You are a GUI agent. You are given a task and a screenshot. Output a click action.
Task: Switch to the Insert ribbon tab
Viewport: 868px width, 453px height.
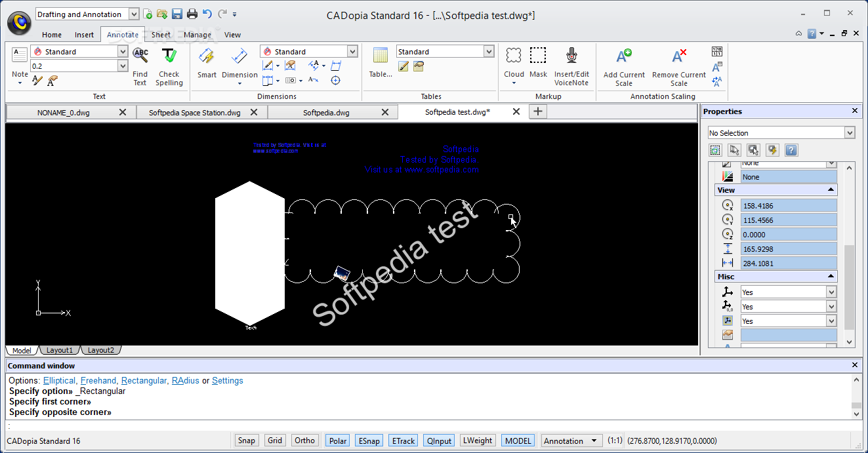pyautogui.click(x=84, y=35)
